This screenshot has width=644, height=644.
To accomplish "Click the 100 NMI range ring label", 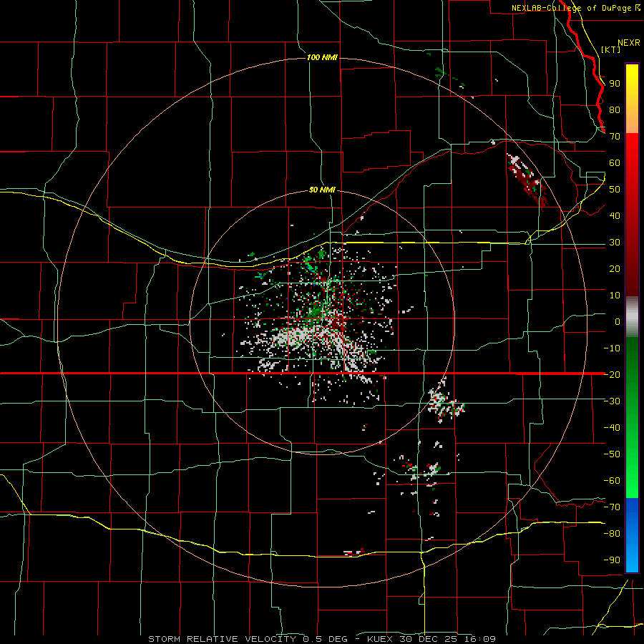I will pyautogui.click(x=322, y=57).
